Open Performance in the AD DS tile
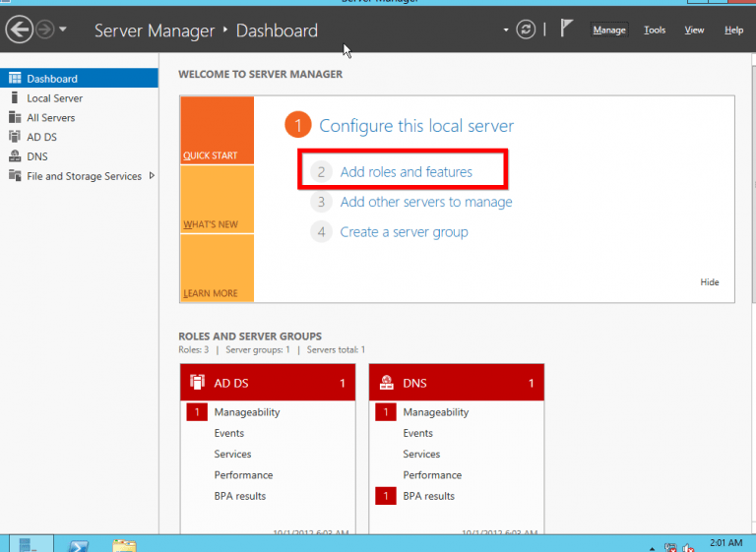This screenshot has height=552, width=756. click(243, 475)
